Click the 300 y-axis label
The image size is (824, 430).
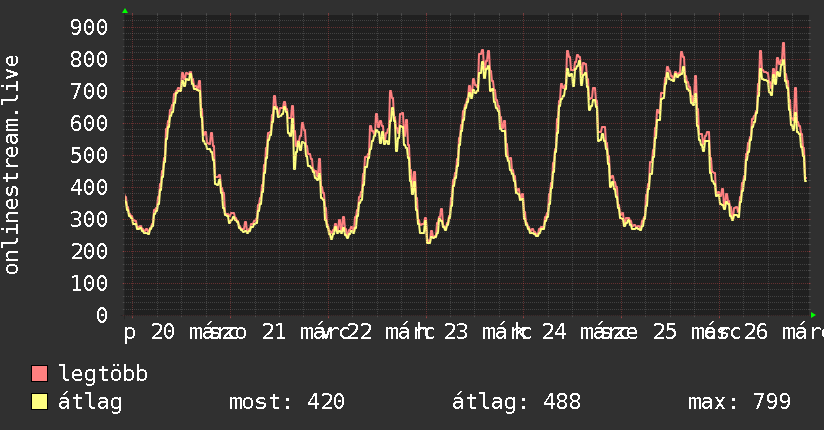tap(89, 220)
